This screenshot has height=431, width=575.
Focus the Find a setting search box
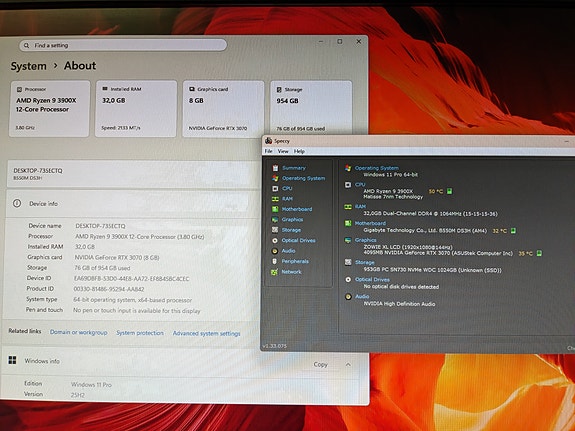point(123,45)
